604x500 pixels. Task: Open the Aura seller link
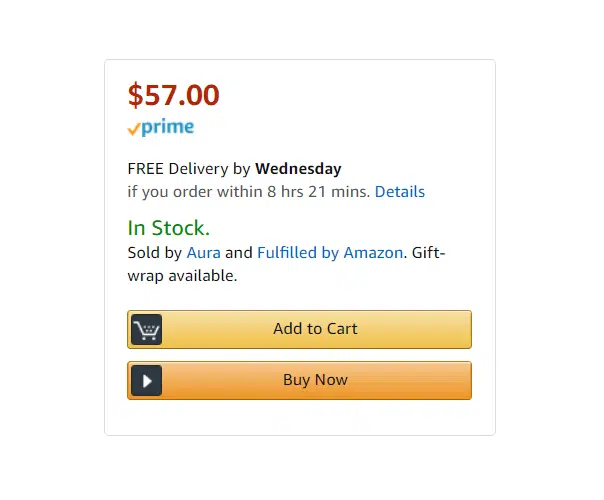pos(204,253)
